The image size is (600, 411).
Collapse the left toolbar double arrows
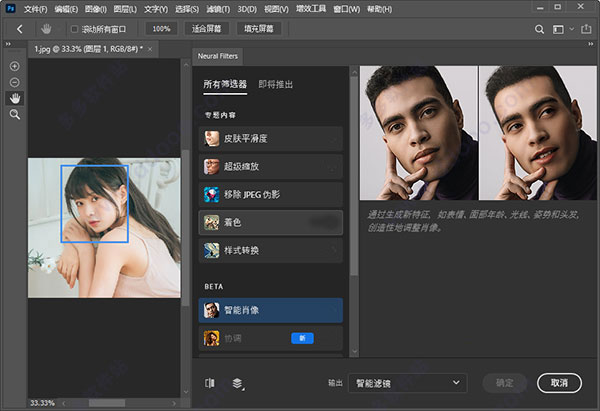[8, 44]
